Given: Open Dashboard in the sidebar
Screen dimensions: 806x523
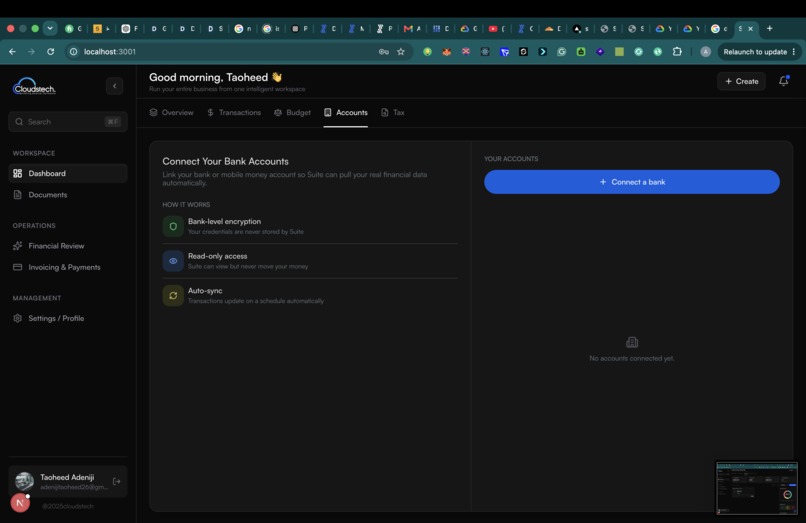Looking at the screenshot, I should 67,173.
